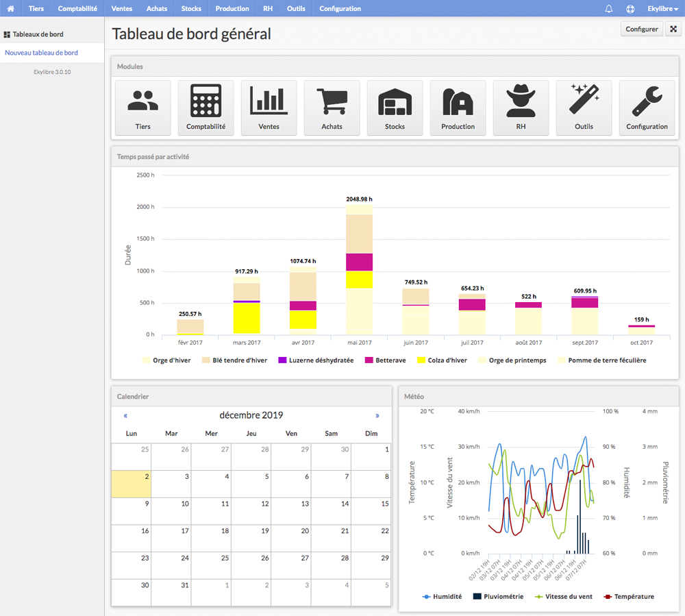
Task: Open the notifications bell
Action: coord(608,8)
